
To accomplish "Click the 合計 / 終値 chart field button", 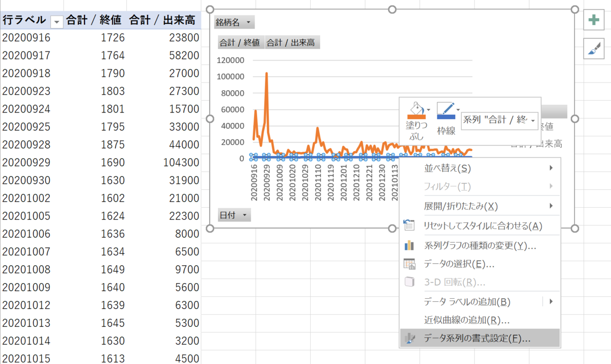I will click(240, 43).
